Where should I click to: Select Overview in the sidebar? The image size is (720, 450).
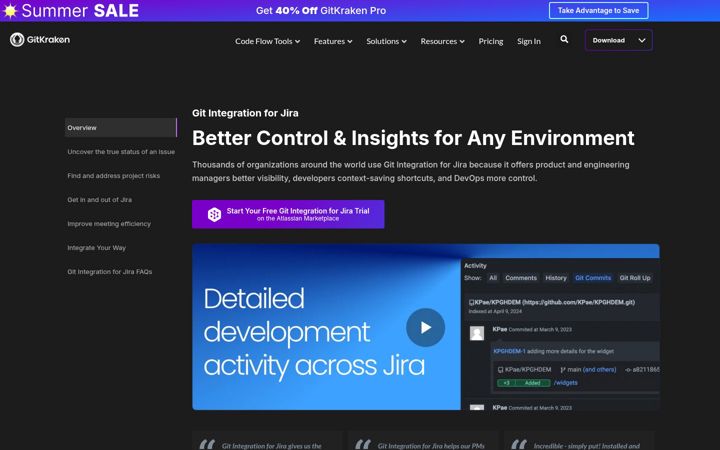pyautogui.click(x=121, y=128)
